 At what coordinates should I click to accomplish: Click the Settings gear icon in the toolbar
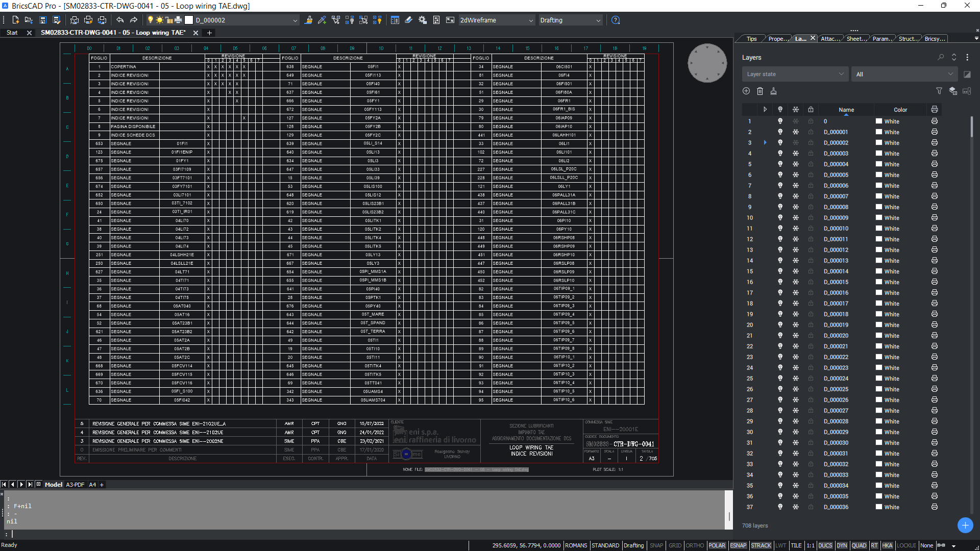[x=423, y=20]
